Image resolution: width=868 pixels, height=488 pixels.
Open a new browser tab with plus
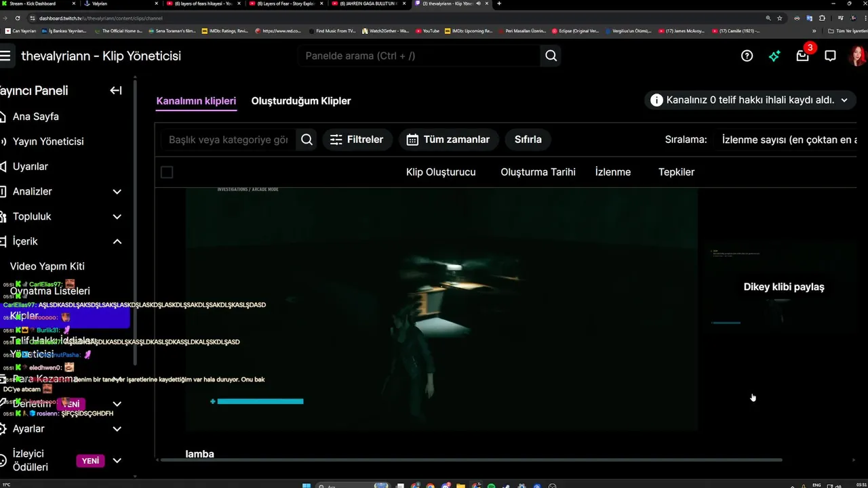pyautogui.click(x=499, y=3)
